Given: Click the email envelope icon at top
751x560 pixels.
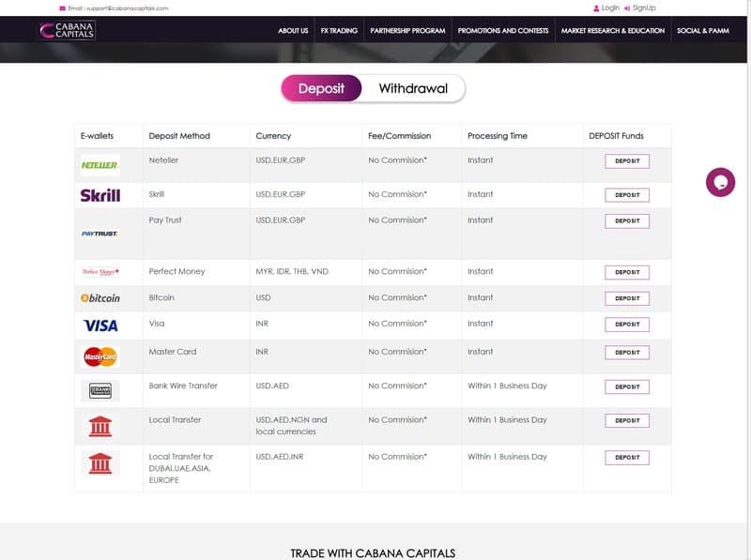Looking at the screenshot, I should click(62, 8).
